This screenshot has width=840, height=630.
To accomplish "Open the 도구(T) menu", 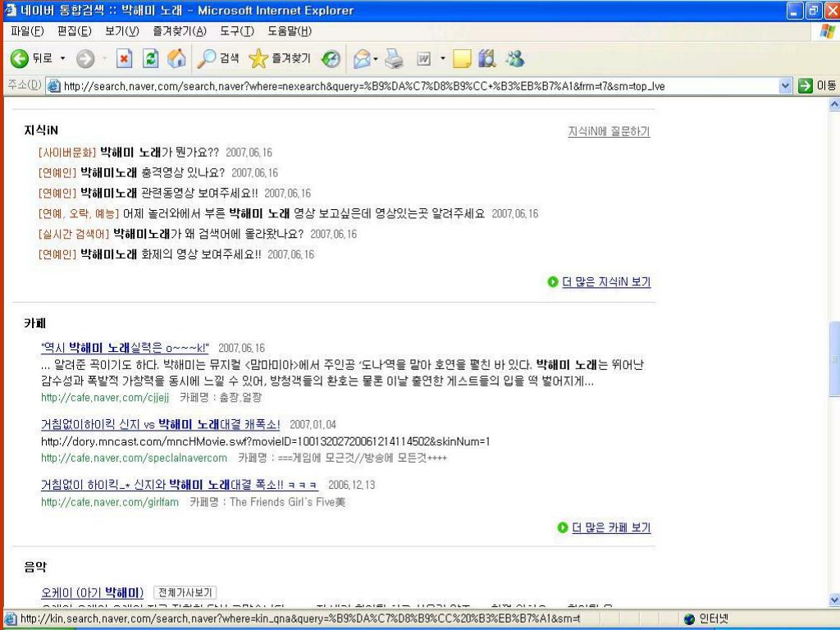I will tap(237, 31).
